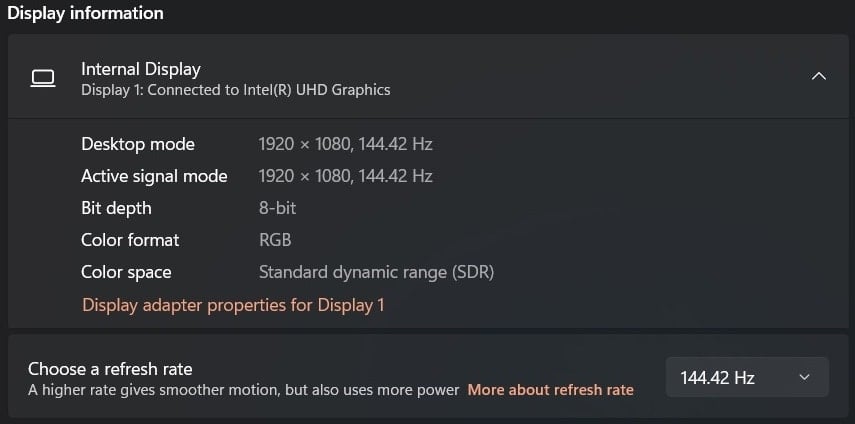855x424 pixels.
Task: Click the 144.42 Hz dropdown arrow
Action: (804, 377)
